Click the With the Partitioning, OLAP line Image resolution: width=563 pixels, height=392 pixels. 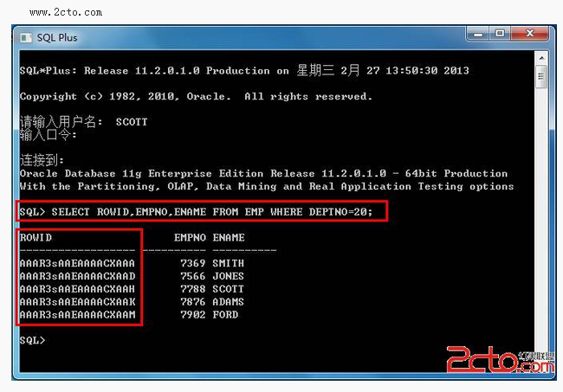point(267,187)
